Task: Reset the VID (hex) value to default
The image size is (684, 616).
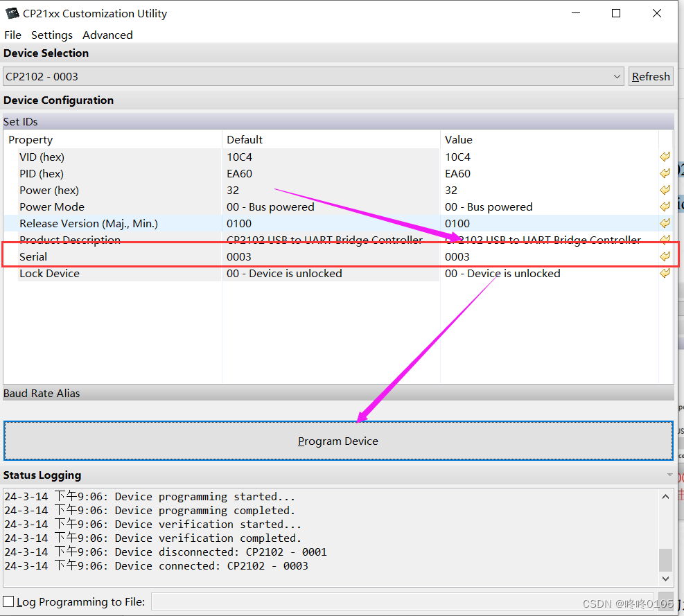Action: pyautogui.click(x=665, y=157)
